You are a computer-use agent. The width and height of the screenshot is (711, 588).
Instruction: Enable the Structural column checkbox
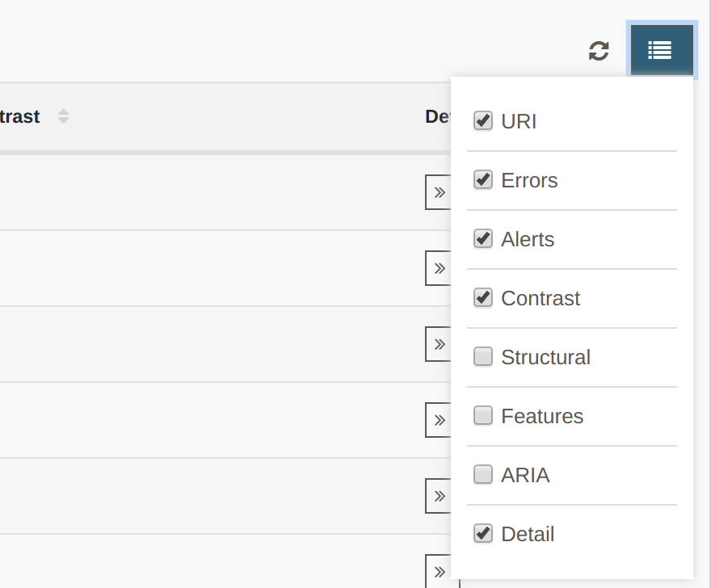(483, 357)
